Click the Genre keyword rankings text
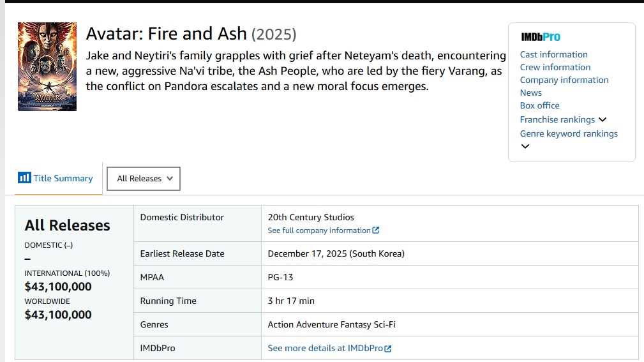The width and height of the screenshot is (644, 362). 569,133
